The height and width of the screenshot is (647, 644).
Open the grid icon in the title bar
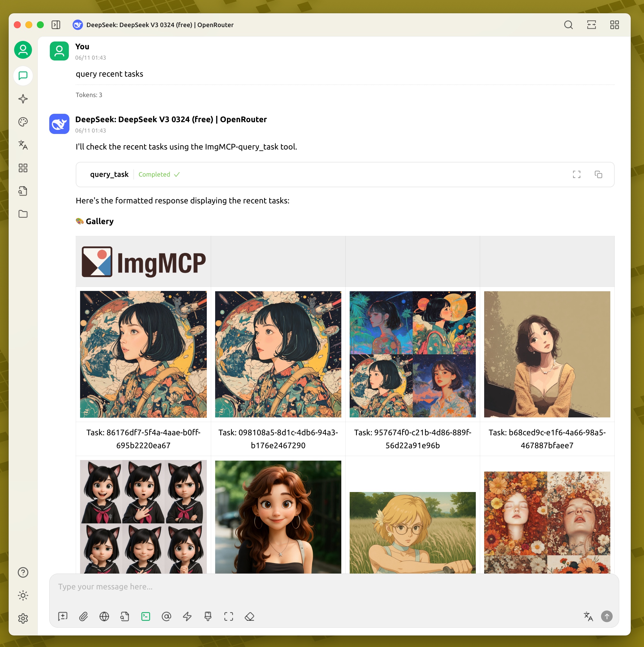click(615, 25)
